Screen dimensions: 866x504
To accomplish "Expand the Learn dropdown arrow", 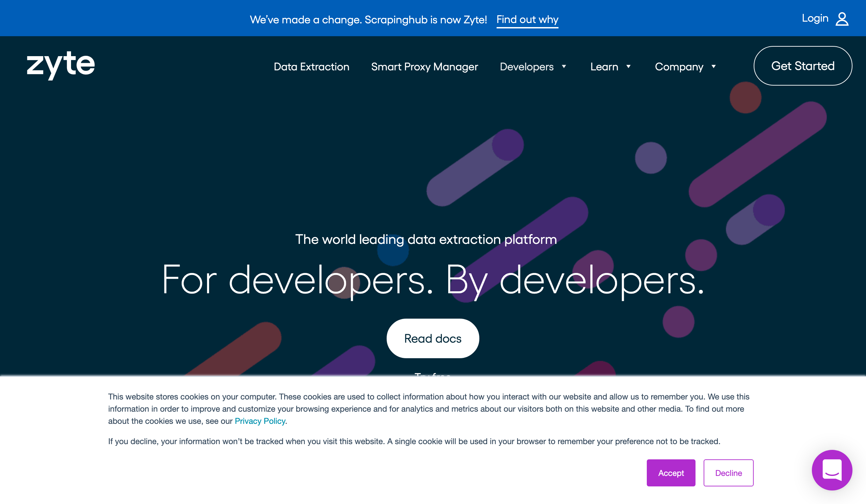I will (x=628, y=66).
